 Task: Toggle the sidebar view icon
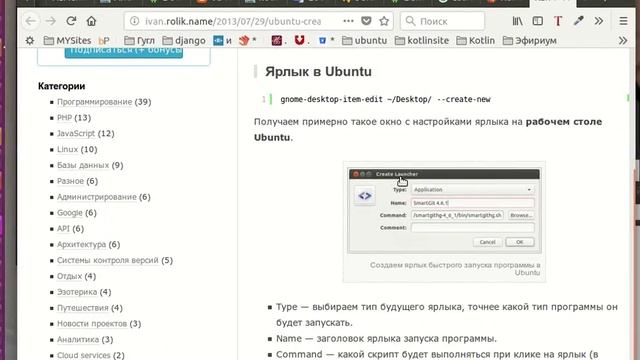538,21
